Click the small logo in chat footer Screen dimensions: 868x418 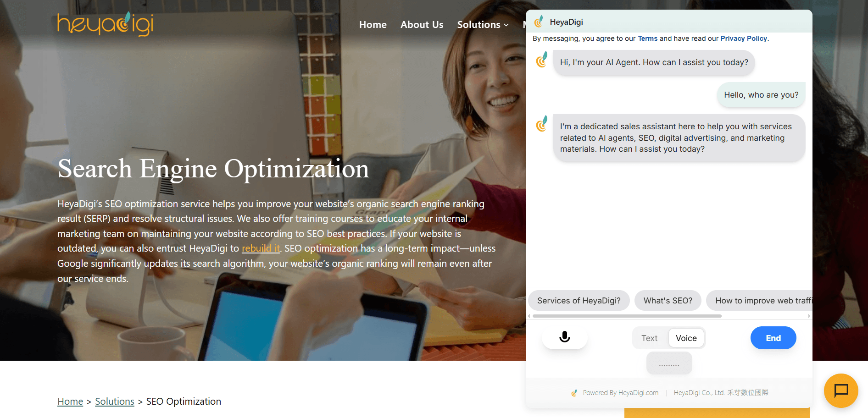click(x=574, y=393)
